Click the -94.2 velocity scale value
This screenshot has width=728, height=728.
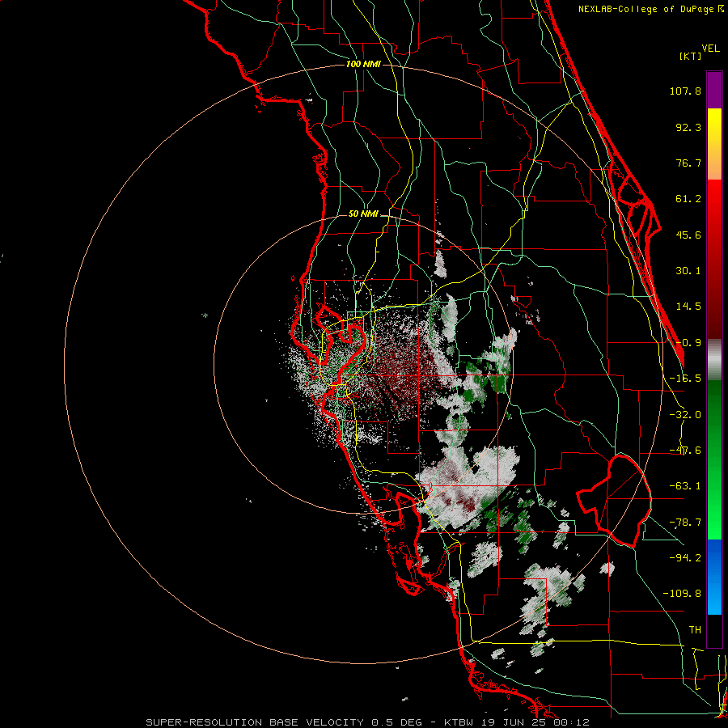(x=685, y=558)
